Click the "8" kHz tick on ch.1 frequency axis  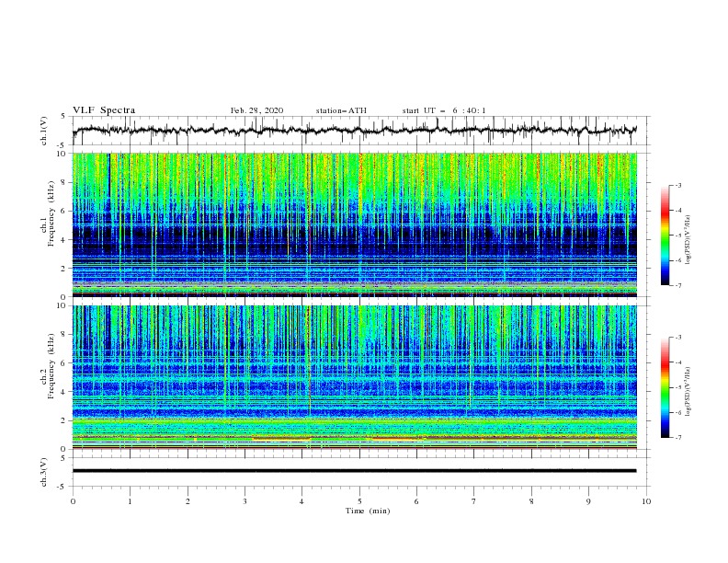click(x=64, y=182)
